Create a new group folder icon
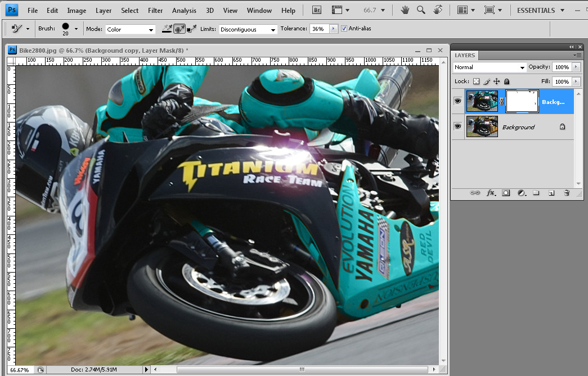Screen dimensions: 588x376 [x=536, y=193]
